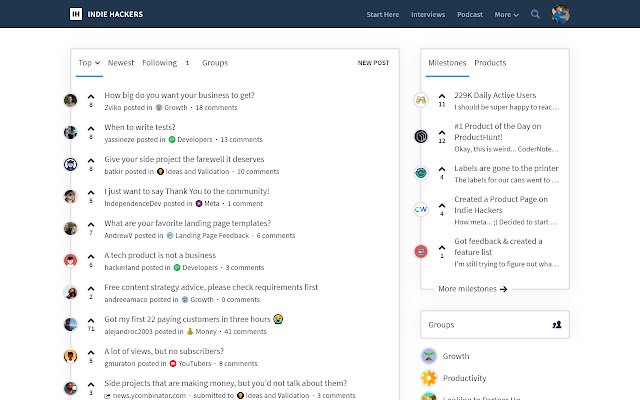640x400 pixels.
Task: Switch to the Groups feed tab
Action: 215,63
